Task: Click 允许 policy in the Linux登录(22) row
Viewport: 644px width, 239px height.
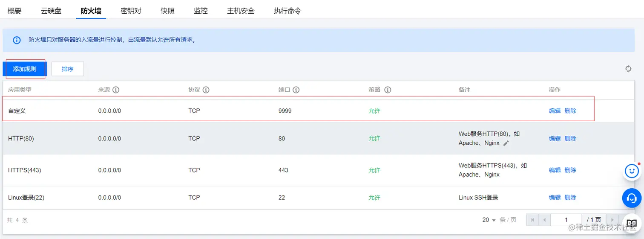Action: coord(374,198)
